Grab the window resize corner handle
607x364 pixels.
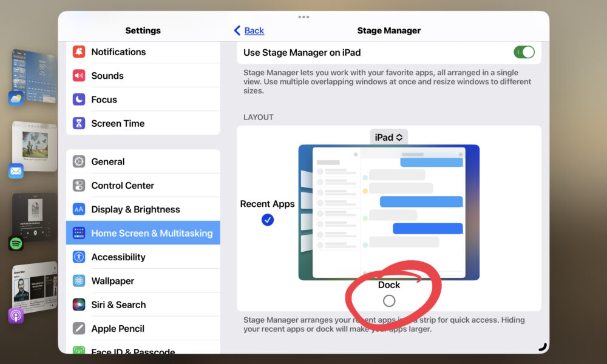543,347
